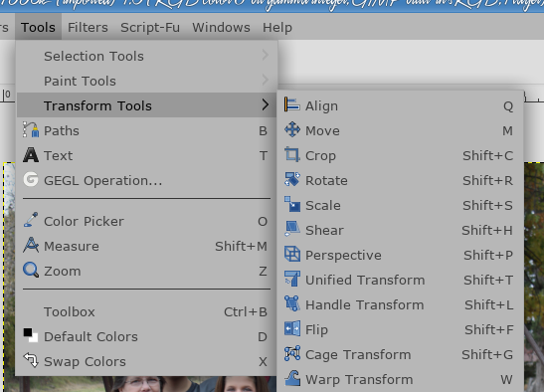Screen dimensions: 544x392
Task: Click the Crop tool icon
Action: 292,154
